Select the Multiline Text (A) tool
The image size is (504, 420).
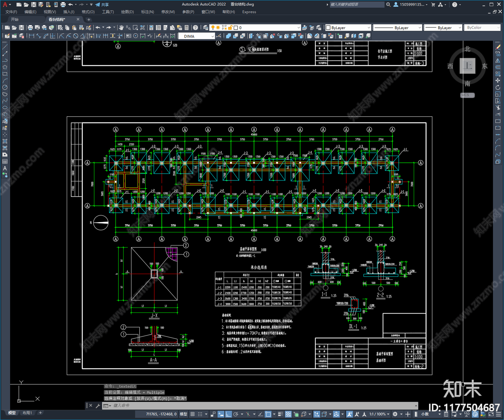[x=5, y=168]
